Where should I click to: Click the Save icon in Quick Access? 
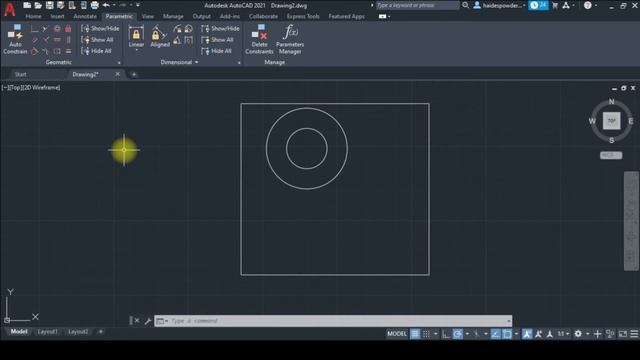coord(49,5)
